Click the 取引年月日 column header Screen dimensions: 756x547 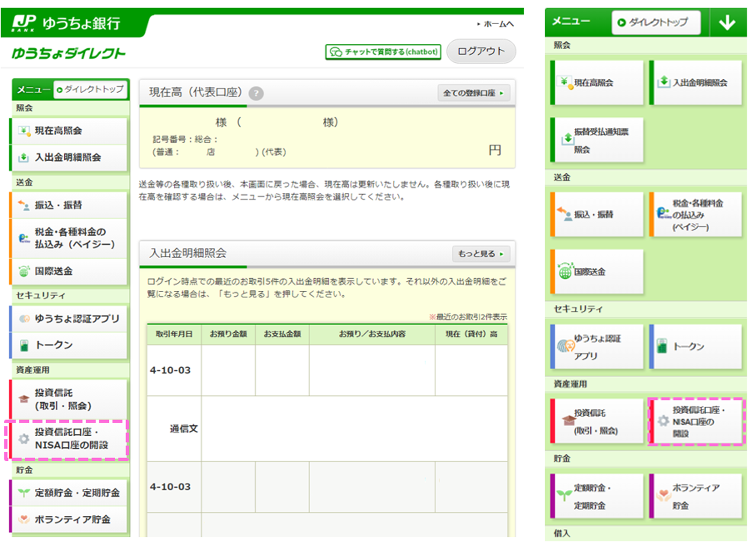(174, 334)
